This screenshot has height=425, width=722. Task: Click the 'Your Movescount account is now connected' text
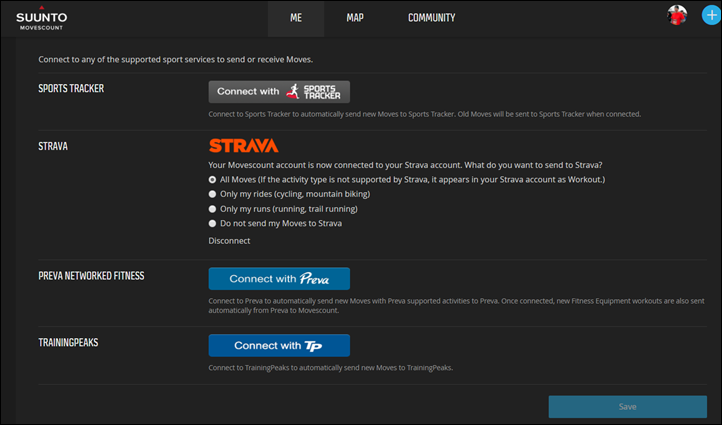click(x=405, y=165)
